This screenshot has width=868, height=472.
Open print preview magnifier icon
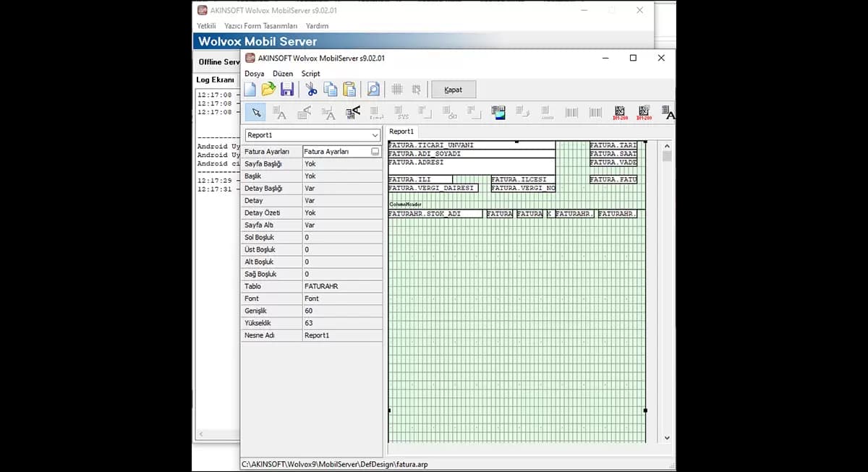373,90
